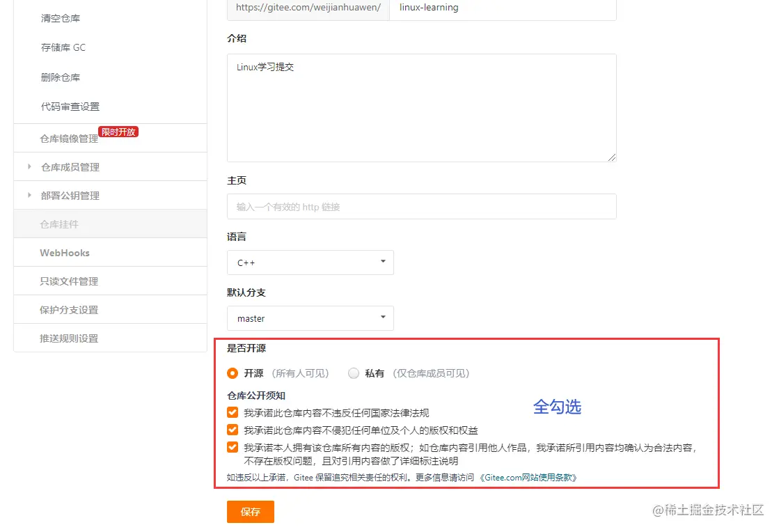Click the master dropdown arrow
Screen dimensions: 779x532
(383, 317)
